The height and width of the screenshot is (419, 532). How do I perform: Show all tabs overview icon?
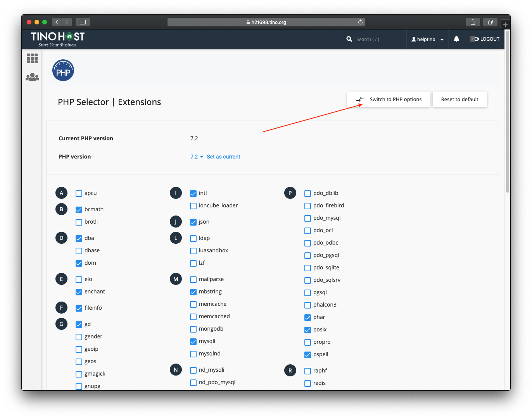pyautogui.click(x=490, y=22)
